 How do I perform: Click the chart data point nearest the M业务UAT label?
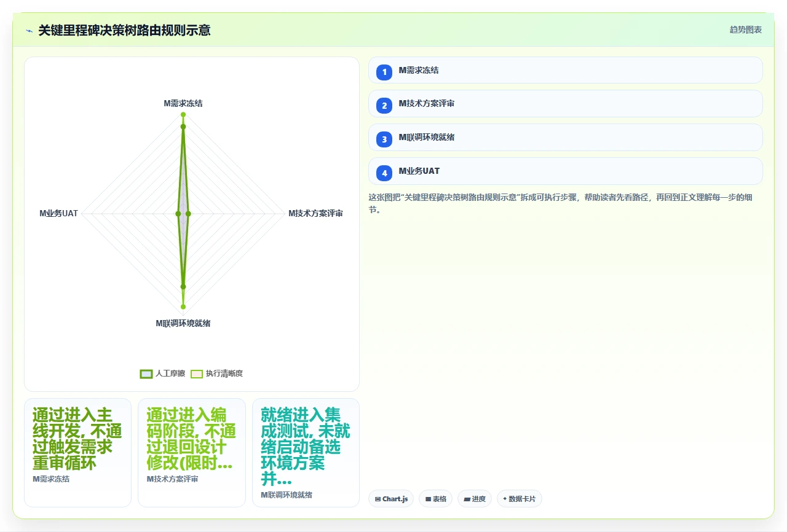click(x=178, y=214)
